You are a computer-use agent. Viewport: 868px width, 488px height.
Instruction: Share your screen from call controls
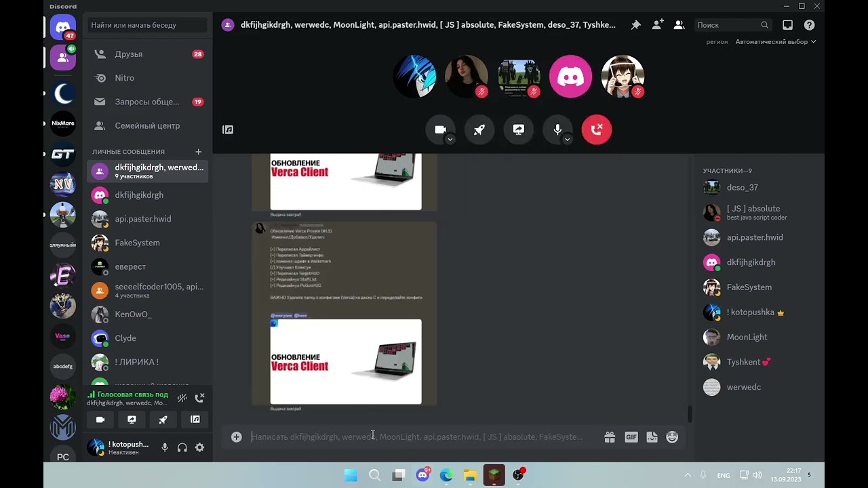(x=519, y=129)
